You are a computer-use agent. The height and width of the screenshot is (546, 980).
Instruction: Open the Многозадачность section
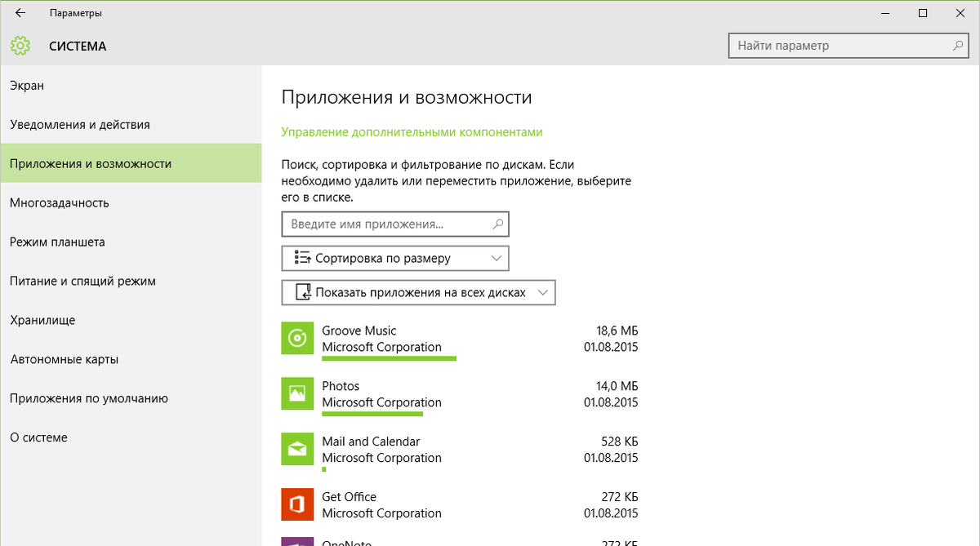pos(131,202)
